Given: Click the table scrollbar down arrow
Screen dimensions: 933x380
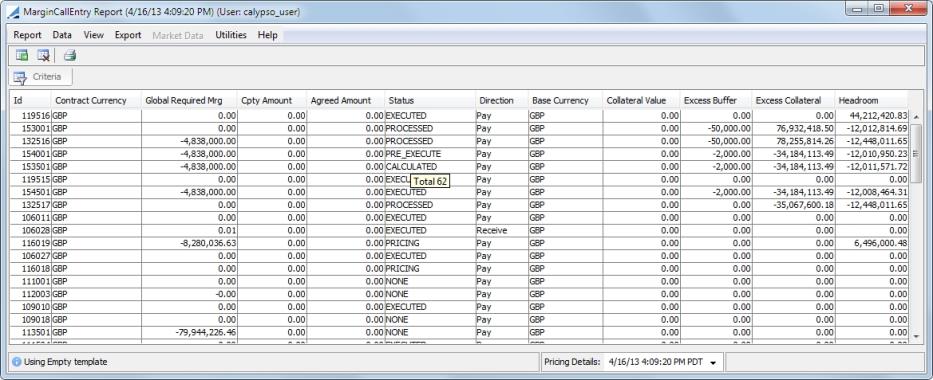Looking at the screenshot, I should [915, 337].
